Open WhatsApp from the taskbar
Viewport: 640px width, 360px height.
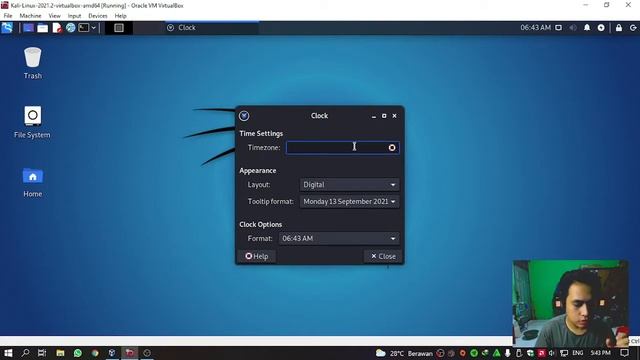coord(78,353)
